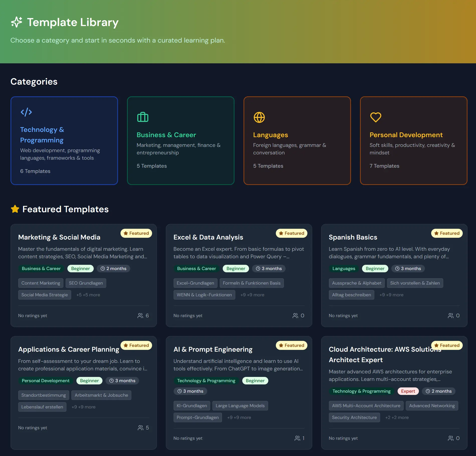Click Personal Development tag on Applications card
This screenshot has width=476, height=456.
click(46, 381)
